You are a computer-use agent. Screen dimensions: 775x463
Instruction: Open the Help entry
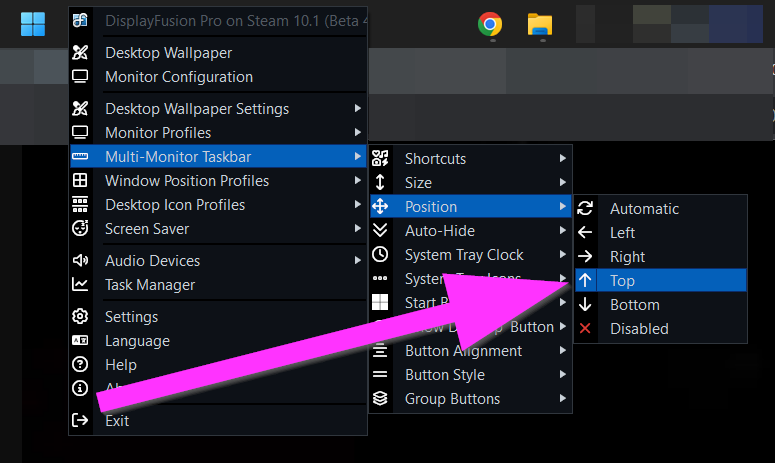tap(121, 365)
